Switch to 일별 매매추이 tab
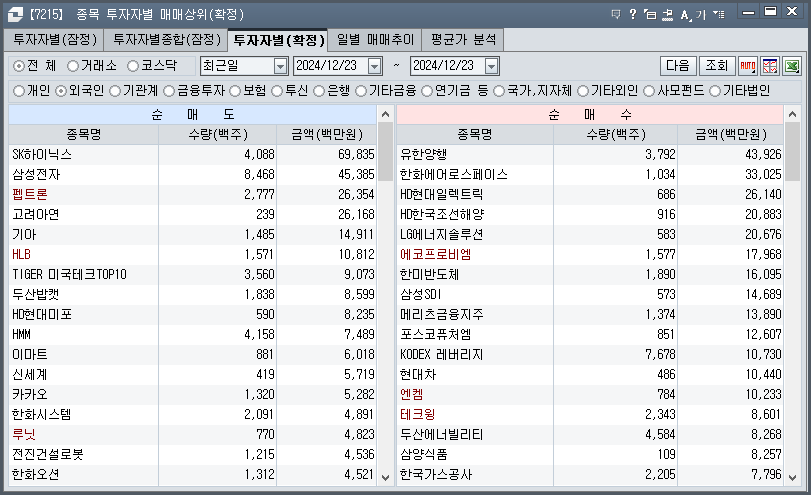Screen dimensions: 811x495 [375, 40]
